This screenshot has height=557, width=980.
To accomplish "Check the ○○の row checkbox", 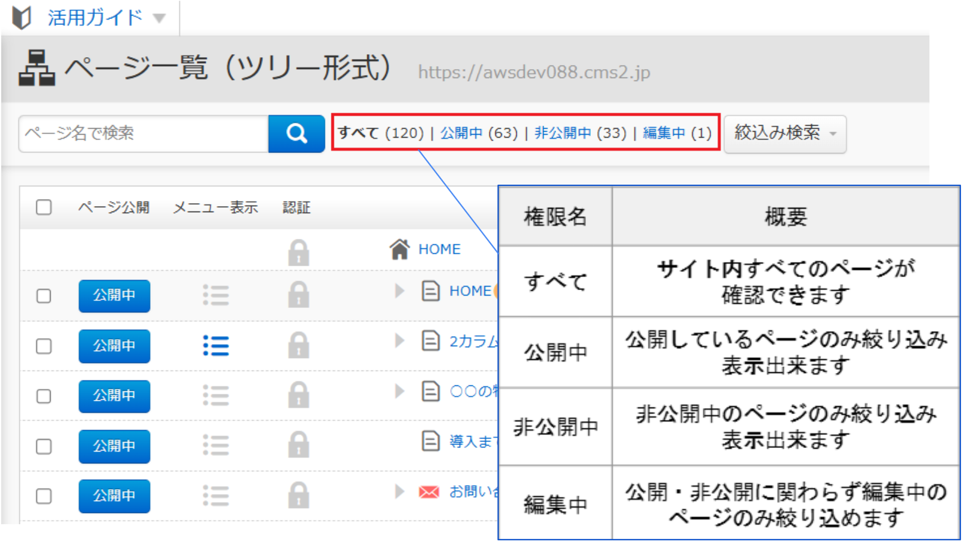I will coord(44,396).
